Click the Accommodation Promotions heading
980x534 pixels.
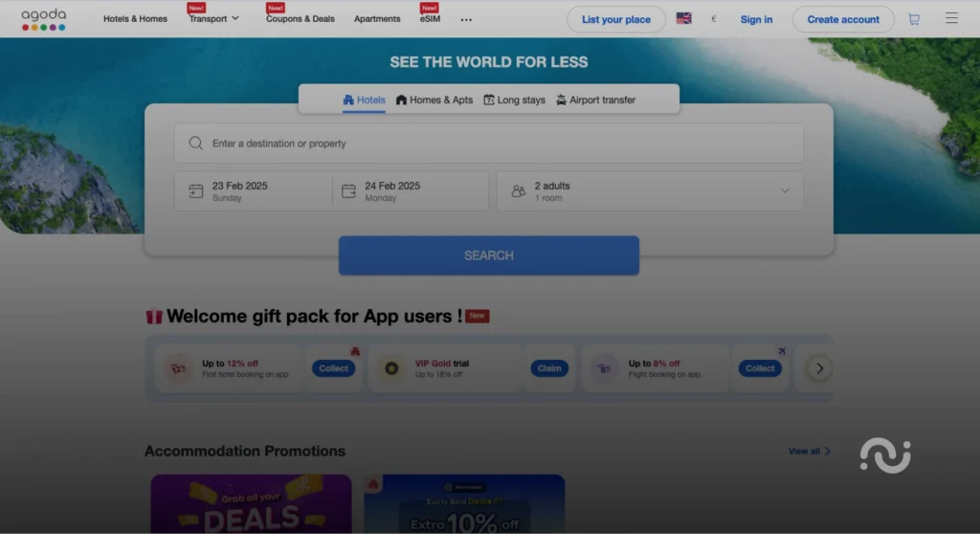pyautogui.click(x=245, y=451)
